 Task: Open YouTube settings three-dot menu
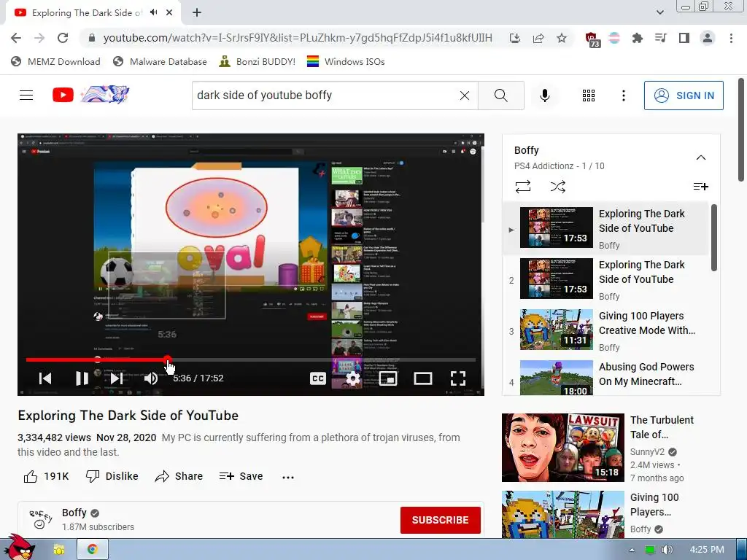(x=623, y=96)
